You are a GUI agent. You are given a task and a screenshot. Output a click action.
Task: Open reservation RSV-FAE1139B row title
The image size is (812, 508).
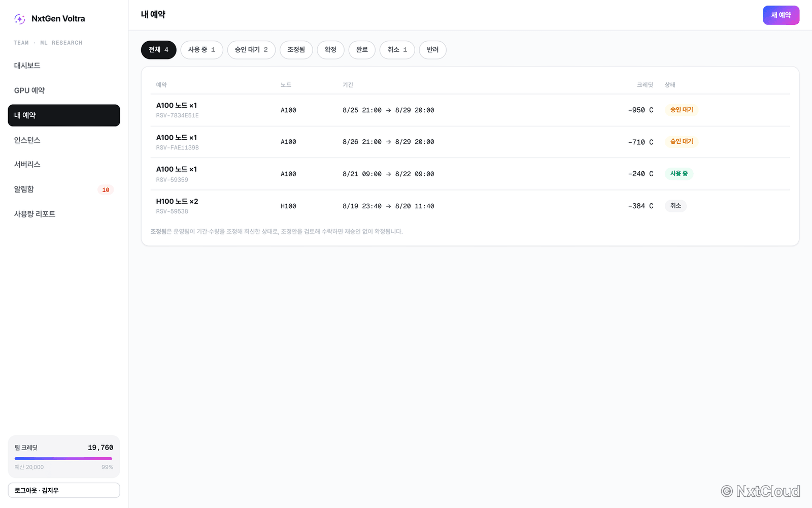coord(177,138)
